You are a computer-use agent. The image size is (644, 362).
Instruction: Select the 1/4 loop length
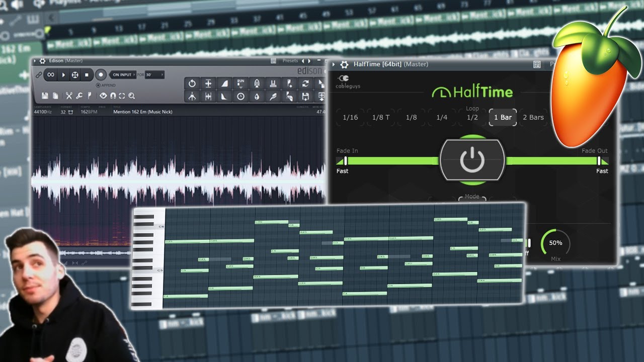click(x=442, y=117)
